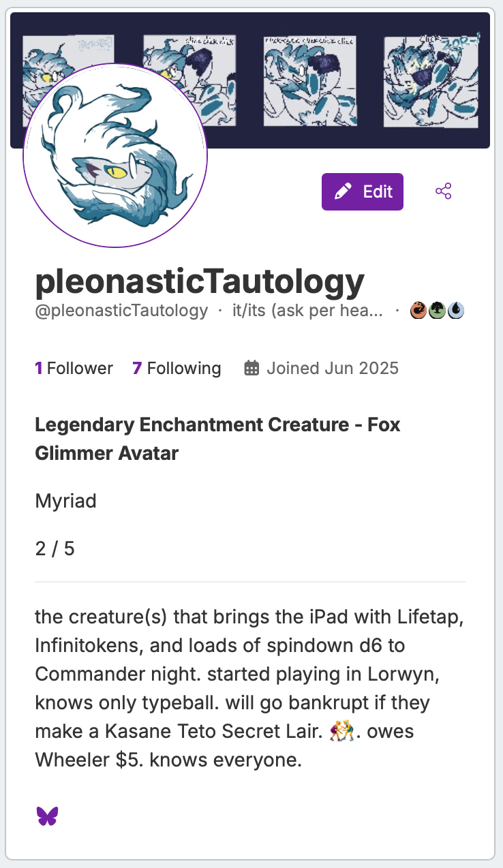Open the 1 Follower list

[74, 369]
